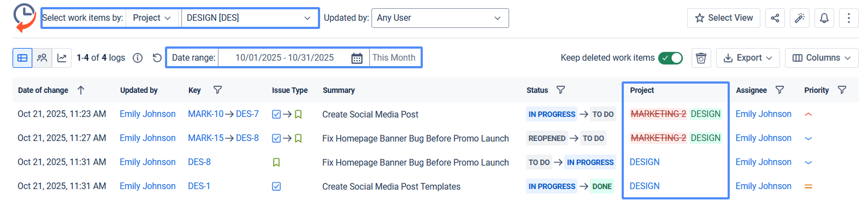868x206 pixels.
Task: Open the vertical three-dot more menu
Action: tap(849, 18)
